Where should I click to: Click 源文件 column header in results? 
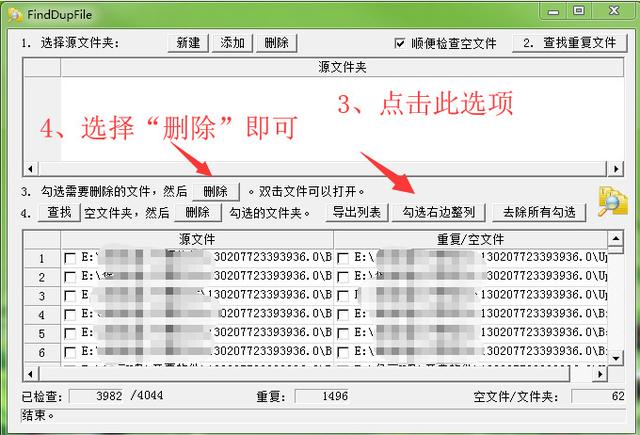click(197, 240)
